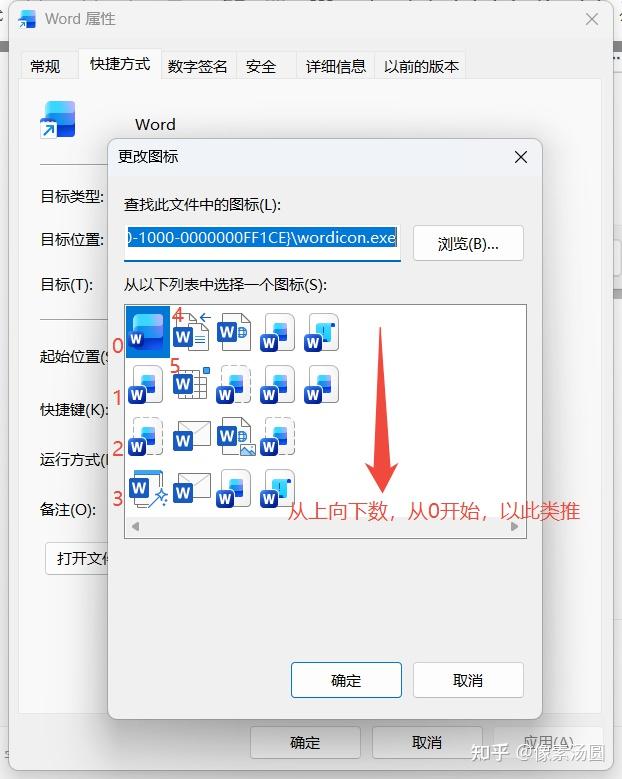Select the Word magic wand wizard icon

click(148, 489)
